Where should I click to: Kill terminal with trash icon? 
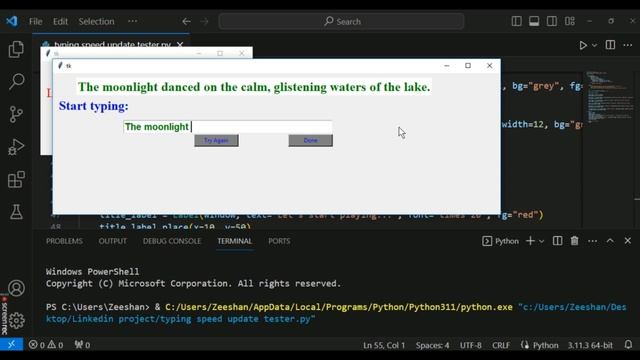[575, 241]
